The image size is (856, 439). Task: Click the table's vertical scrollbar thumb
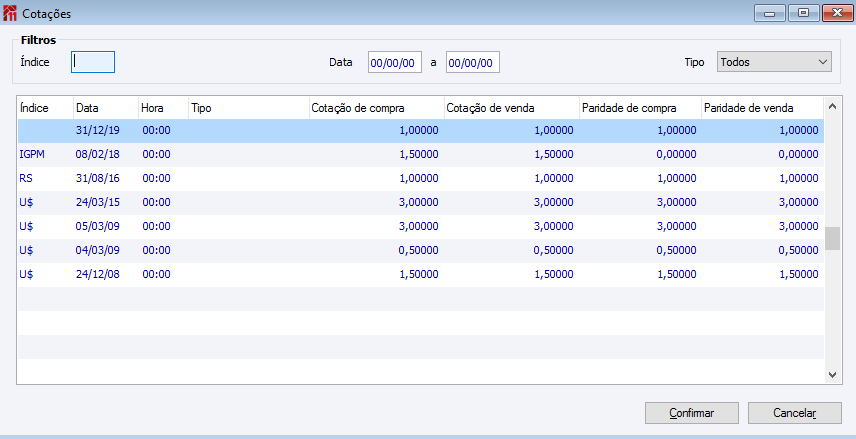point(833,239)
